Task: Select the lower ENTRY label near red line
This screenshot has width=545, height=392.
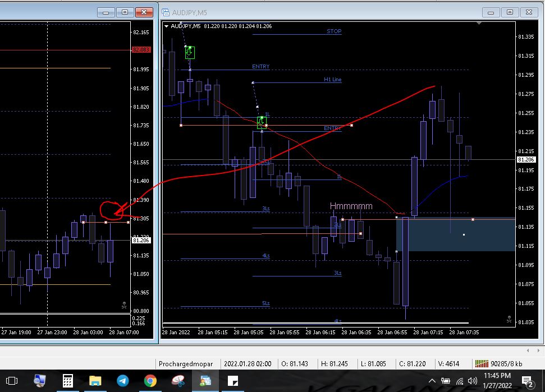Action: 332,128
